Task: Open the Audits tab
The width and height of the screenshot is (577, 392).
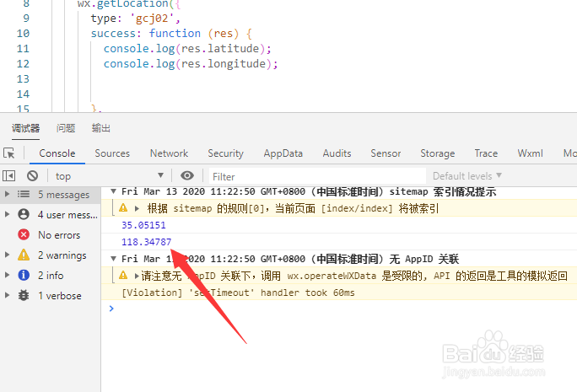Action: point(337,153)
